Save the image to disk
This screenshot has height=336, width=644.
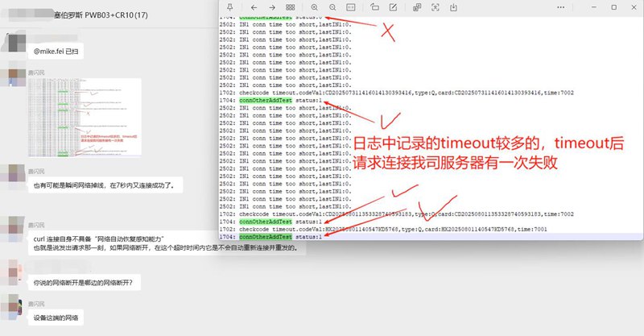pos(453,7)
